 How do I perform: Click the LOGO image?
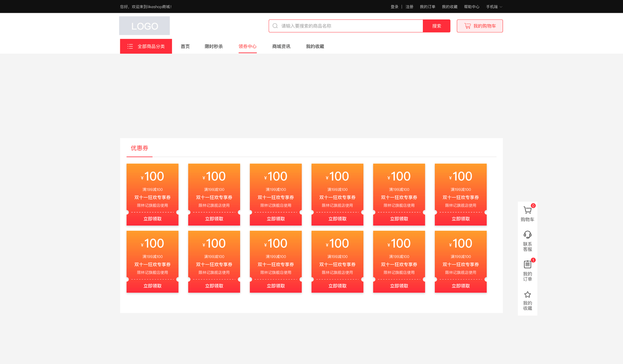pos(144,26)
